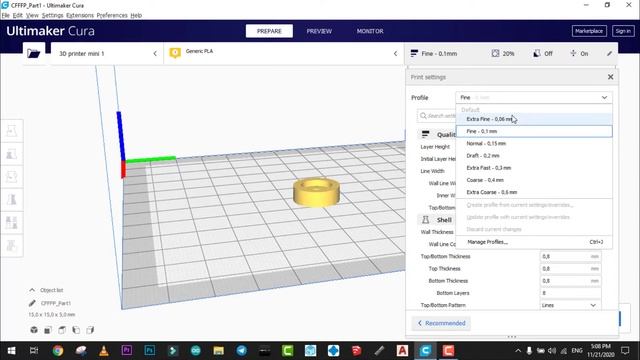The height and width of the screenshot is (360, 640).
Task: Click the pencil icon in print settings bar
Action: tap(609, 53)
